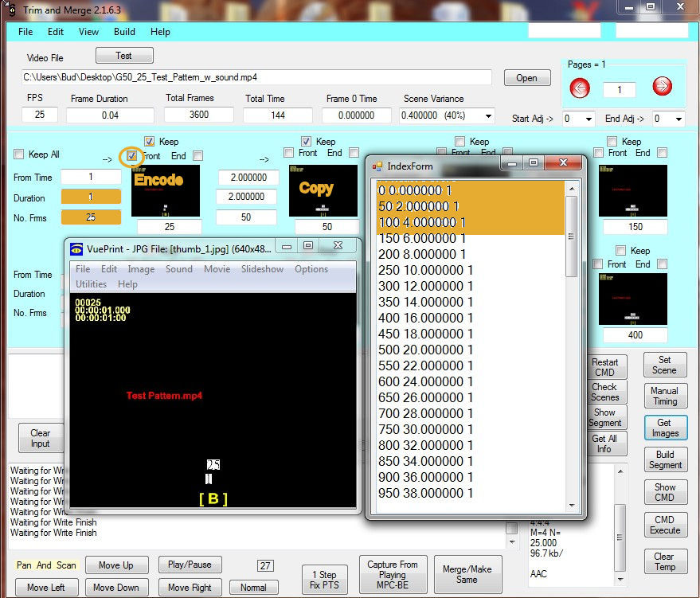The width and height of the screenshot is (700, 598).
Task: Open the File menu in Trim and Merge
Action: [25, 32]
